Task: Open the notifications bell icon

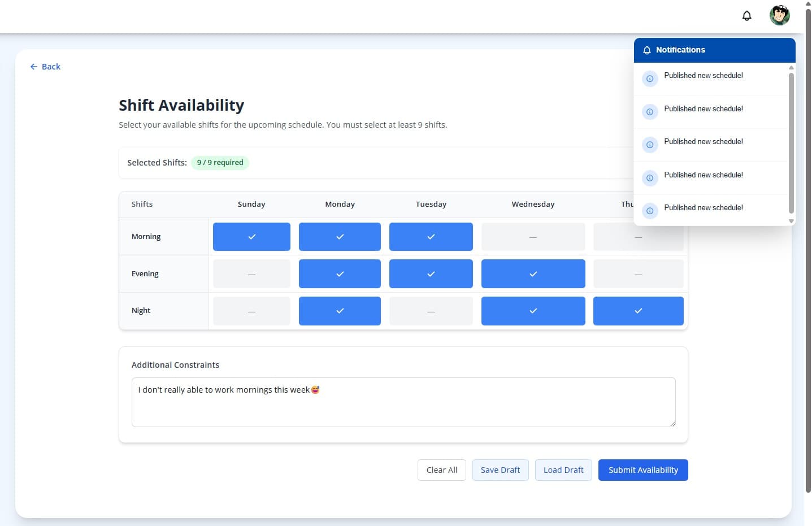Action: click(x=746, y=16)
